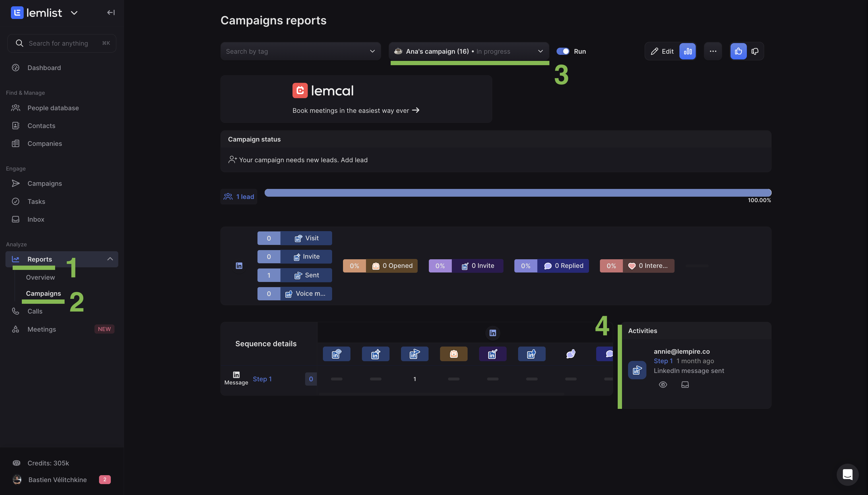Toggle the campaign Run switch
Image resolution: width=868 pixels, height=495 pixels.
point(563,51)
